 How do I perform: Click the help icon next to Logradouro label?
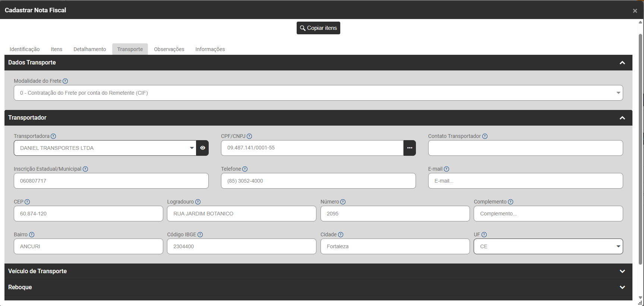198,202
